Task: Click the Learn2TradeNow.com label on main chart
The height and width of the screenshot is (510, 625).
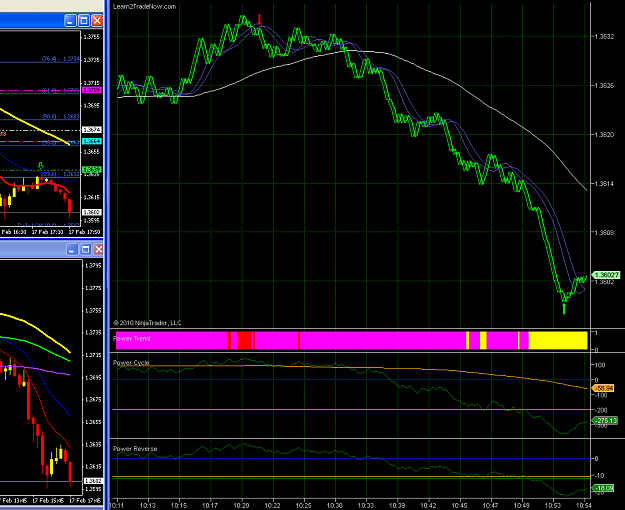Action: [144, 6]
